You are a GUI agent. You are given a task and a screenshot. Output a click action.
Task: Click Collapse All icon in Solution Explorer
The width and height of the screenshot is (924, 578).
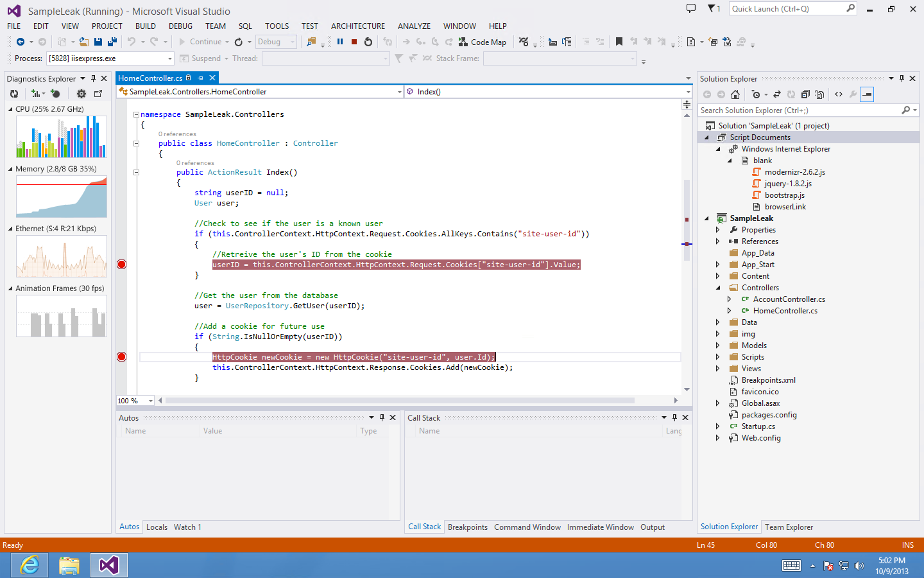[x=805, y=94]
